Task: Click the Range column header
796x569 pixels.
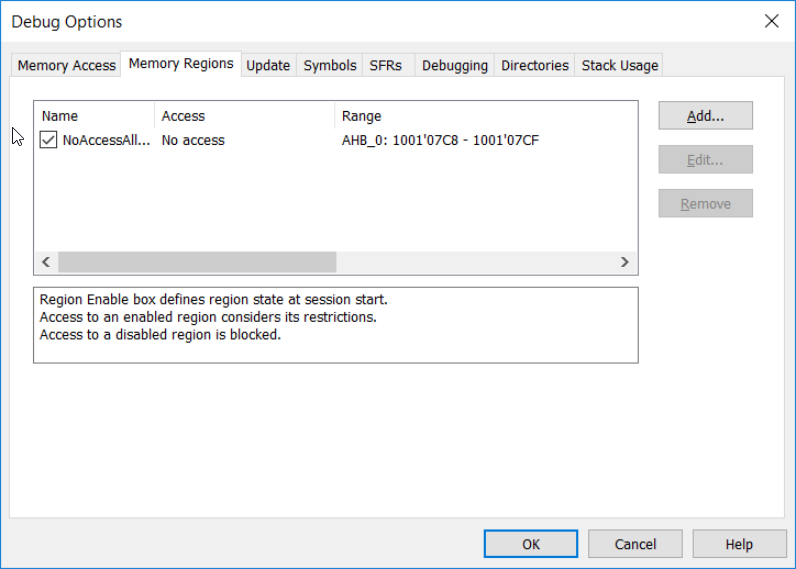Action: tap(484, 116)
